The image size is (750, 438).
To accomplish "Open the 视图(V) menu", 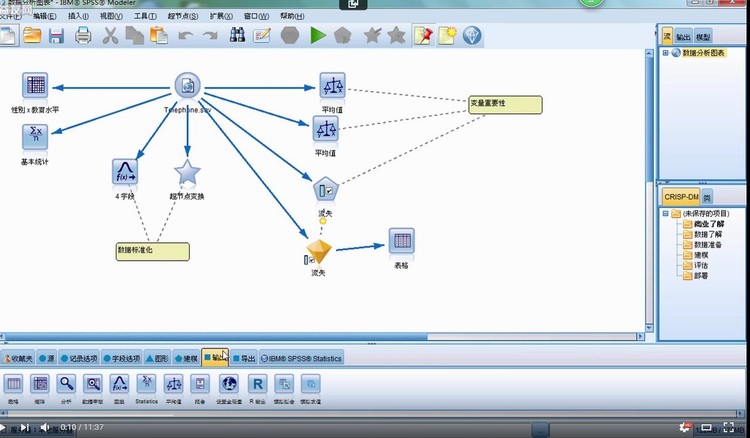I will click(x=111, y=16).
